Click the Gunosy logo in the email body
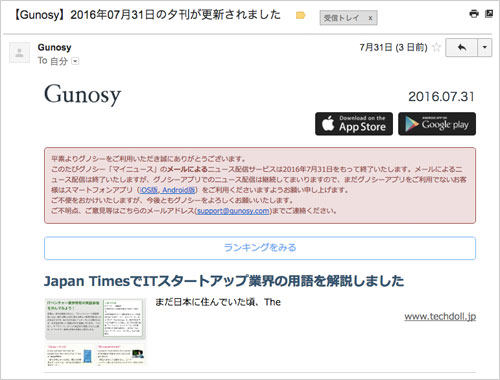The image size is (500, 380). [82, 95]
